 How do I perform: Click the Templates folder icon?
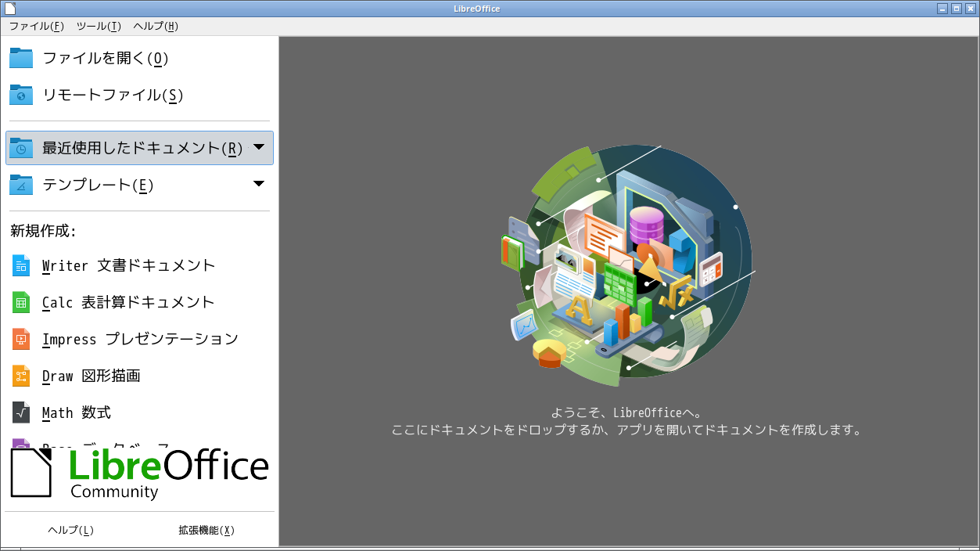click(x=21, y=185)
